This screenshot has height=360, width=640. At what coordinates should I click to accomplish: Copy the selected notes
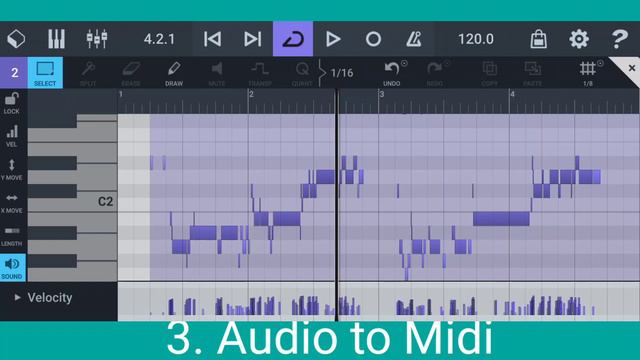[489, 73]
